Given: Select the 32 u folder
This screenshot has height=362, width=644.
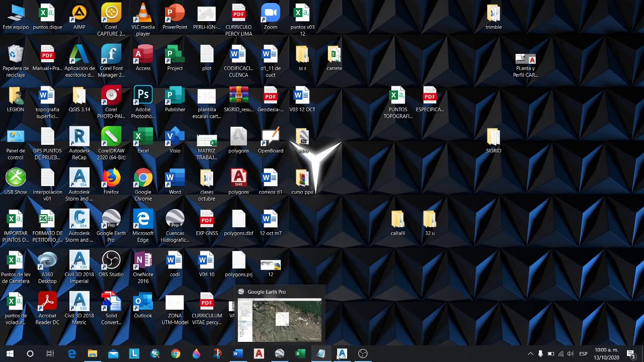Looking at the screenshot, I should click(x=430, y=224).
